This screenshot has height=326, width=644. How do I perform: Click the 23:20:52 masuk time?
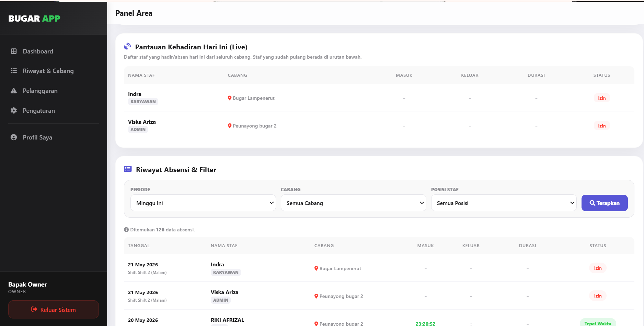click(425, 324)
